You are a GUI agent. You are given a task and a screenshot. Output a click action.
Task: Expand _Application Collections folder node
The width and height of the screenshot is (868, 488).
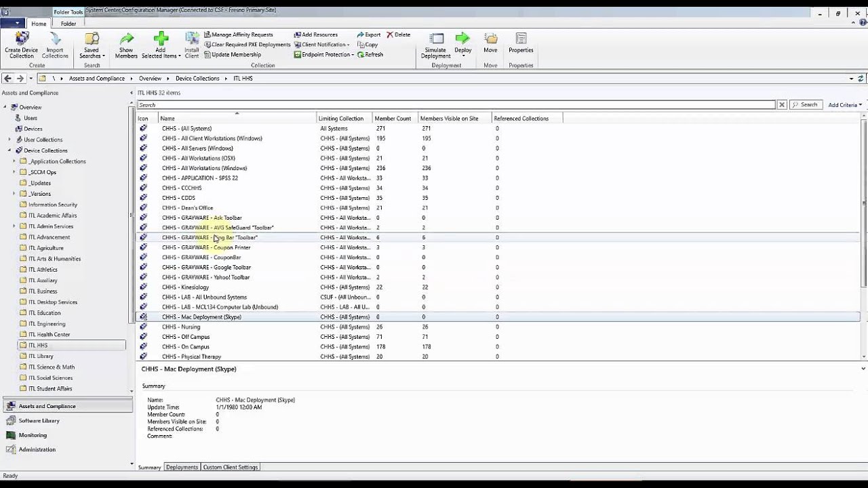(14, 161)
